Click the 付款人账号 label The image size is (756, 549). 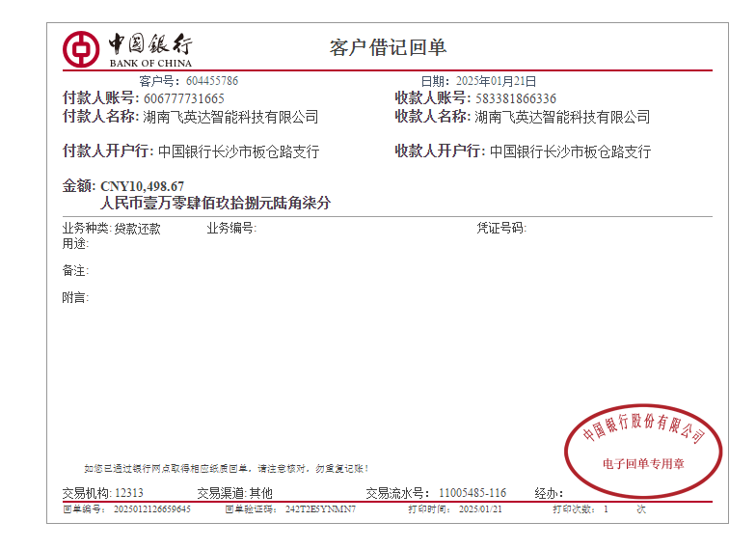click(100, 98)
